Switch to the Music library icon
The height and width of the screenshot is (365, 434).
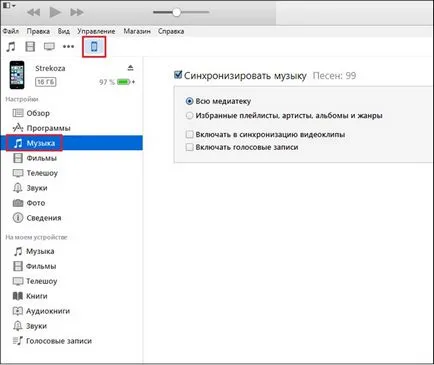tap(11, 47)
